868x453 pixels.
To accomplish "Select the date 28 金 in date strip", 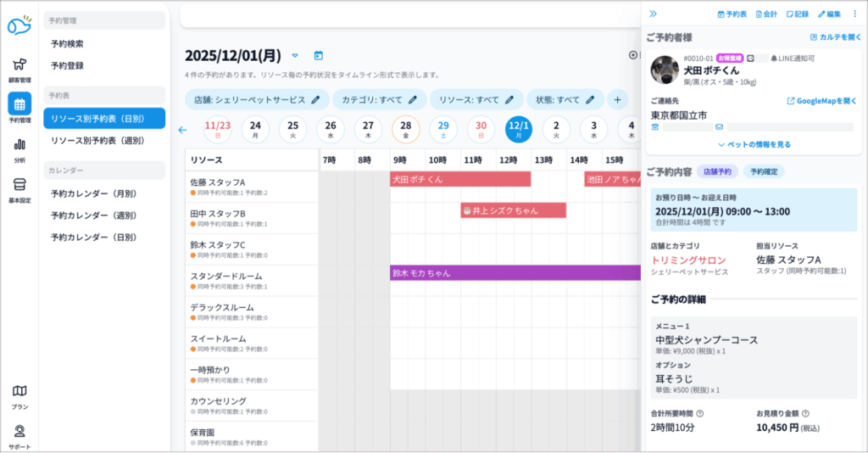I will coord(406,130).
